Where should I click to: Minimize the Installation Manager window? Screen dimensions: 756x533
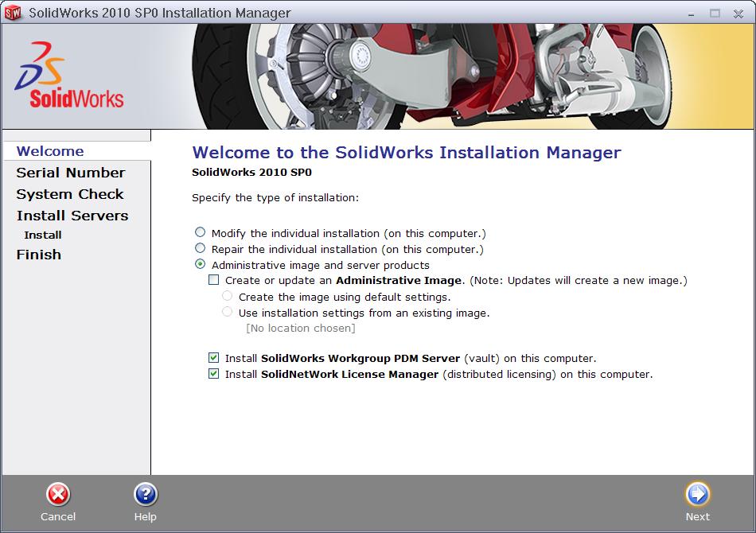pos(692,14)
